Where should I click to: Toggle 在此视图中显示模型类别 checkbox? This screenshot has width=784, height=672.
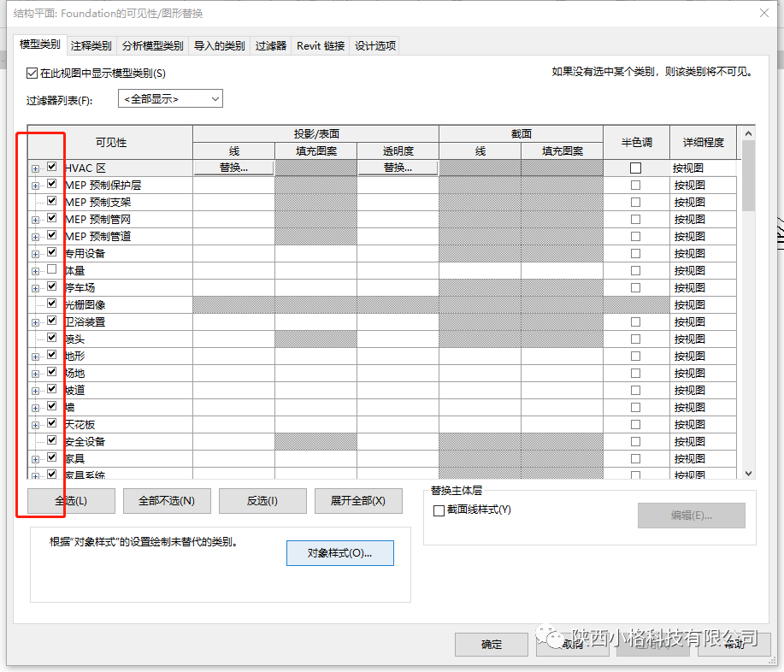[32, 74]
